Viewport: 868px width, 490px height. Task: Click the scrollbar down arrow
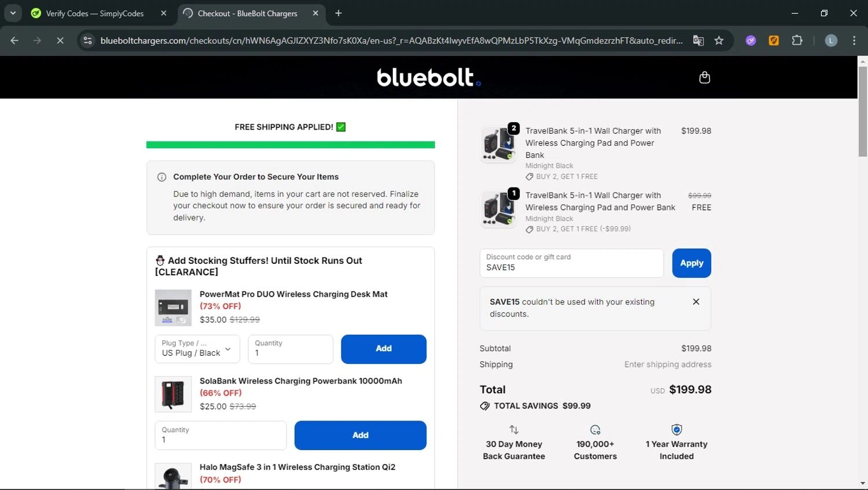click(x=863, y=483)
